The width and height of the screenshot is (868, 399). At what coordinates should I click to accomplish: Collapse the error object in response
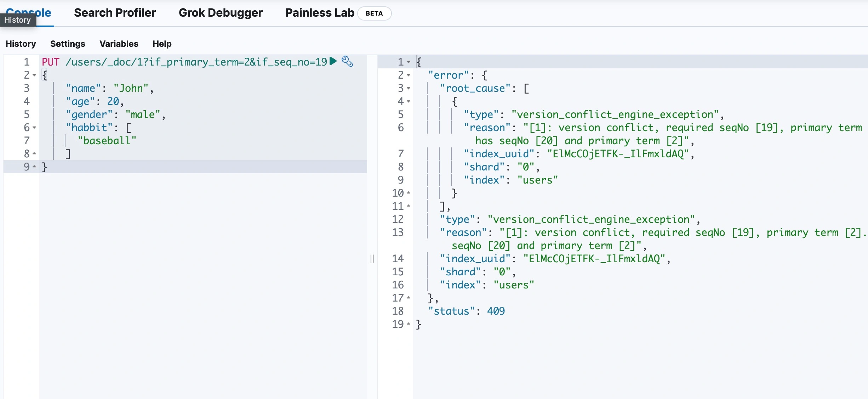click(409, 75)
